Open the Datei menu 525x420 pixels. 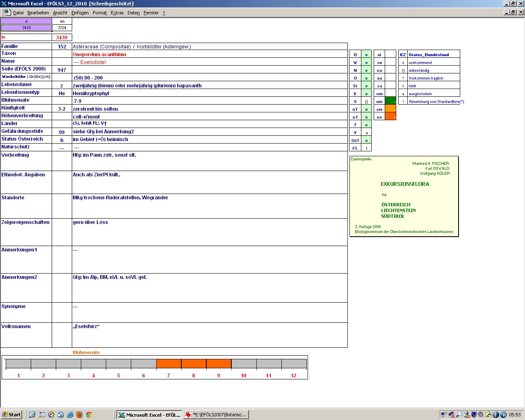tap(18, 13)
